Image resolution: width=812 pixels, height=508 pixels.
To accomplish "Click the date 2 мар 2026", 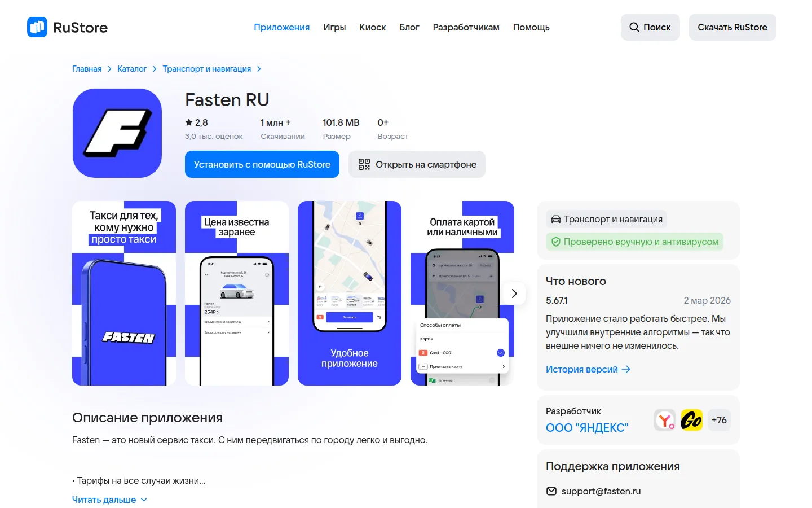I will tap(707, 300).
